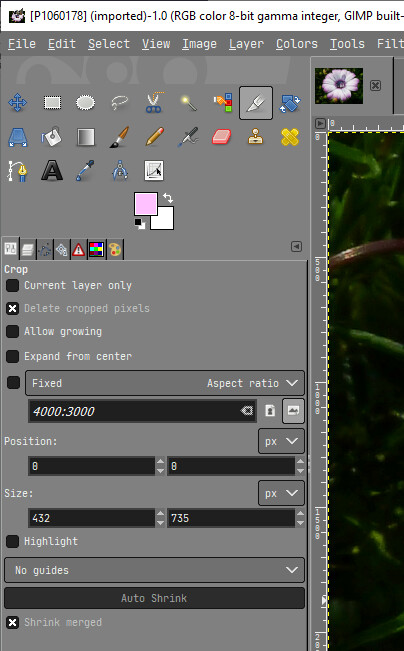Activate the Fuzzy Select magic wand
The image size is (404, 651).
tap(188, 103)
